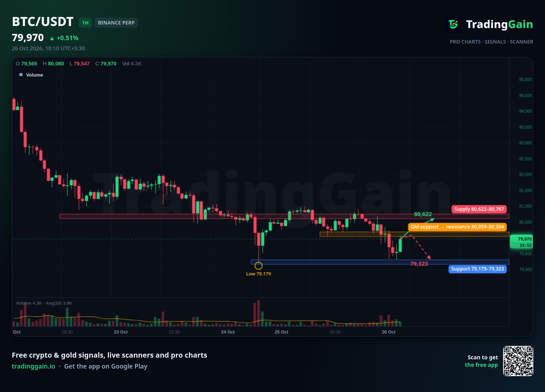Click Get the app on Google Play
The width and height of the screenshot is (545, 392).
[106, 366]
